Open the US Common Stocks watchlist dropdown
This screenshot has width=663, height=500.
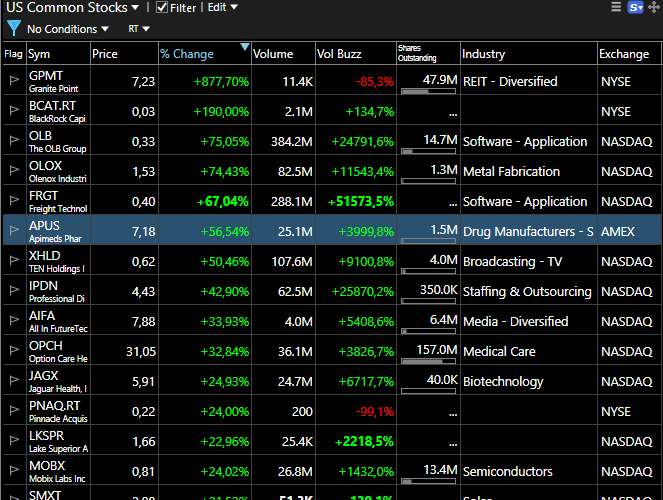[x=73, y=7]
